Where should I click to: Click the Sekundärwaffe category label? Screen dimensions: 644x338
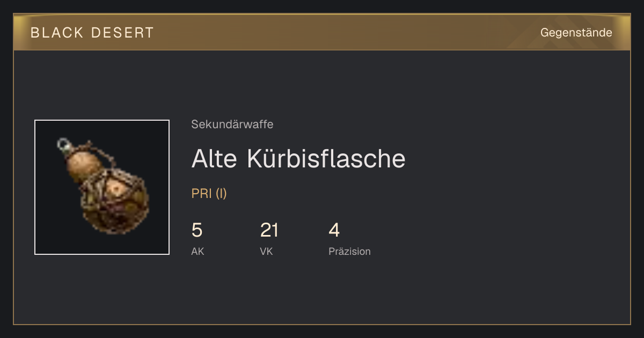(x=232, y=124)
